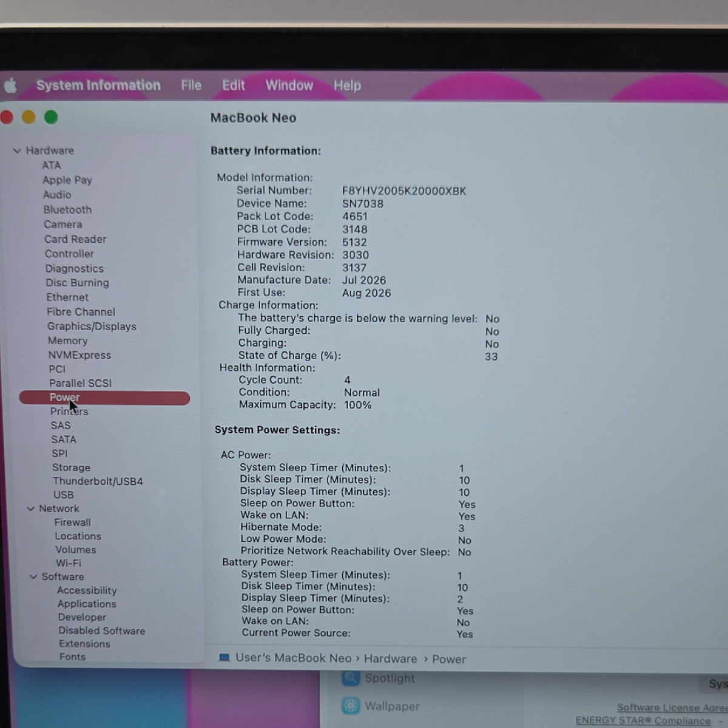728x728 pixels.
Task: Click the Wallpaper icon in settings list
Action: (x=351, y=706)
